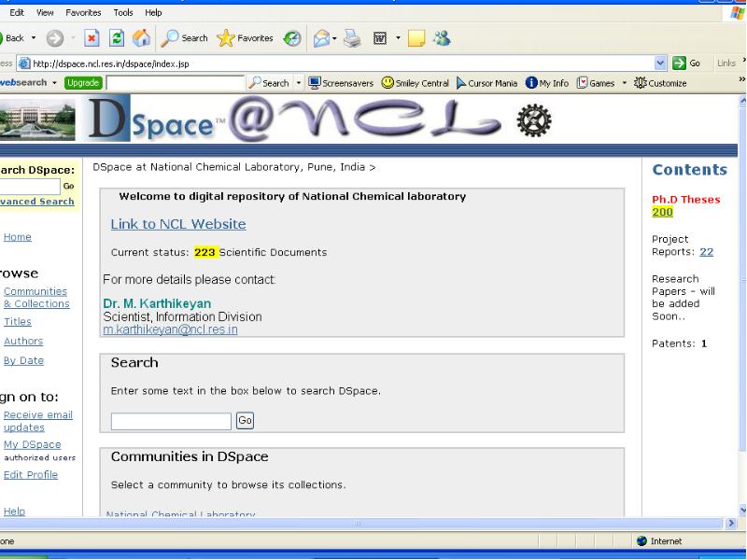This screenshot has width=747, height=560.
Task: Expand the Mail button dropdown arrow
Action: [x=334, y=38]
